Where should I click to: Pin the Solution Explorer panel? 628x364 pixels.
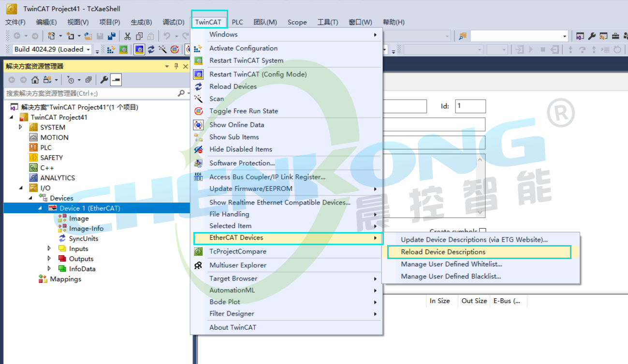176,66
